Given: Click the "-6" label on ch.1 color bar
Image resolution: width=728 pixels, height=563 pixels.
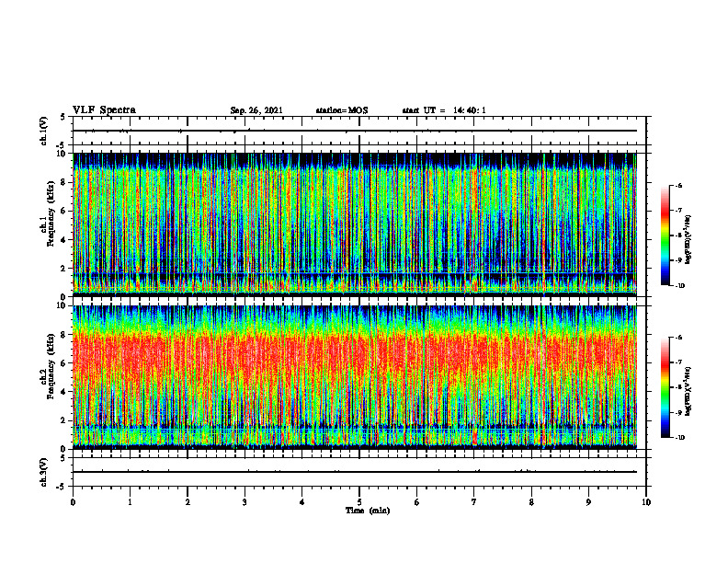Looking at the screenshot, I should coord(678,186).
